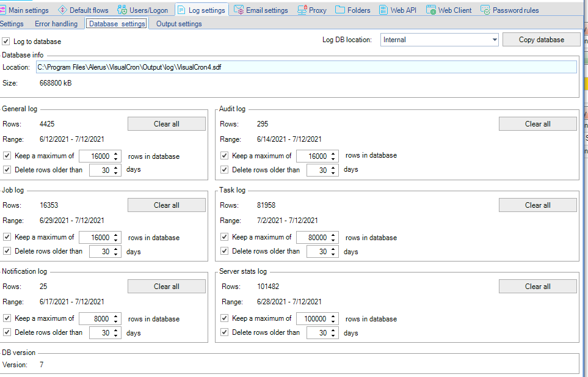The width and height of the screenshot is (588, 377).
Task: Toggle General log Keep a maximum of checkbox
Action: point(7,156)
